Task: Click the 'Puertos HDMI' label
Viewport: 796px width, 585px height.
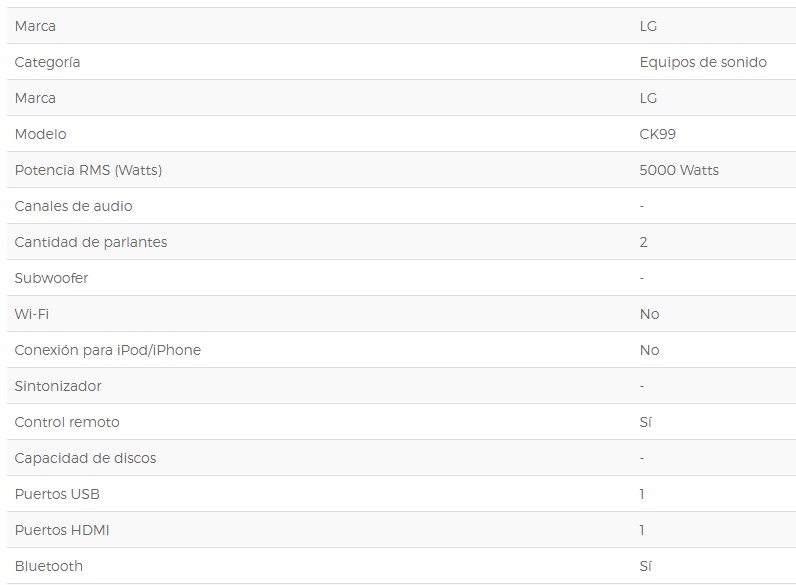Action: coord(62,530)
